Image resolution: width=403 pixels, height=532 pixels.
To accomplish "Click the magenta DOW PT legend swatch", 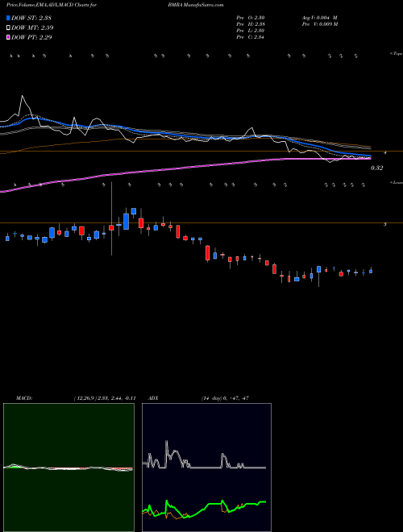I will tap(8, 37).
